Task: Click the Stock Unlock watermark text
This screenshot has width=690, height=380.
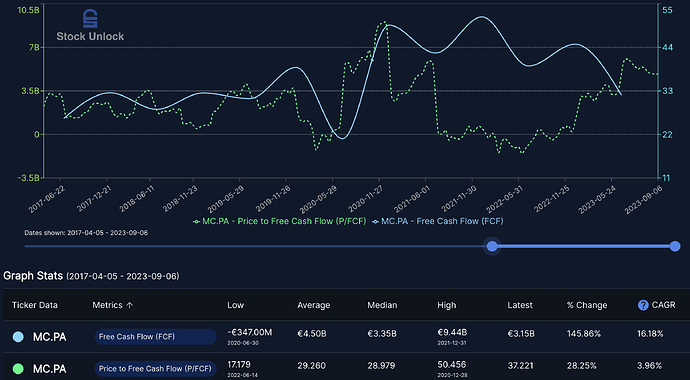Action: coord(90,37)
